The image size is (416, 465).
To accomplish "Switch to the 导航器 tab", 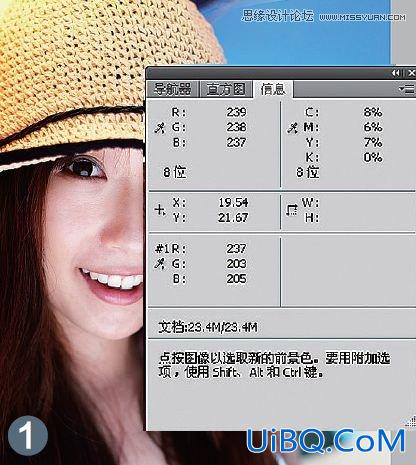I will point(173,89).
